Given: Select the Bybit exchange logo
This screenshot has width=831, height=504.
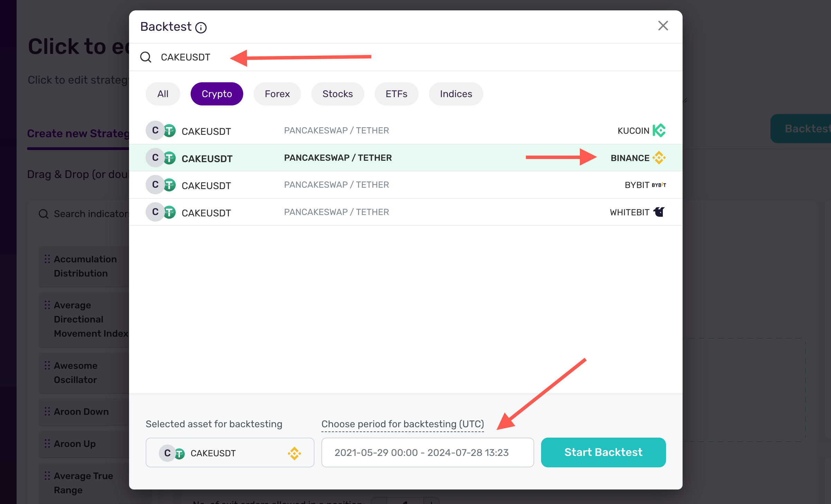Looking at the screenshot, I should coord(658,185).
